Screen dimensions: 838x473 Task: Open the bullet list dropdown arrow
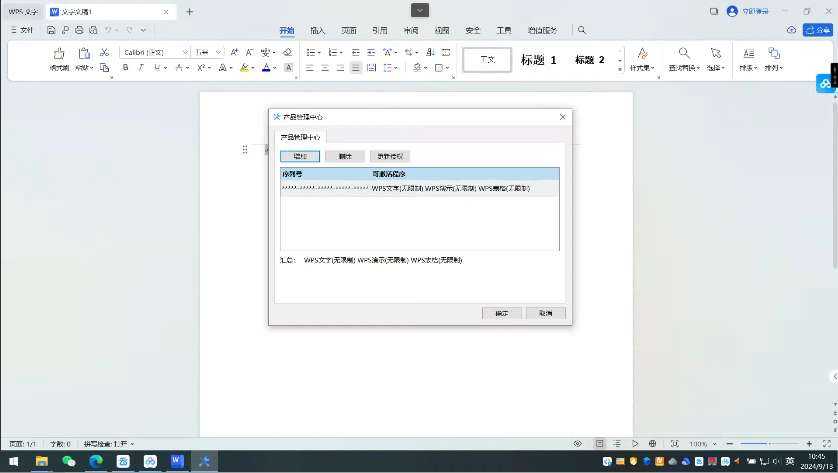(x=319, y=52)
